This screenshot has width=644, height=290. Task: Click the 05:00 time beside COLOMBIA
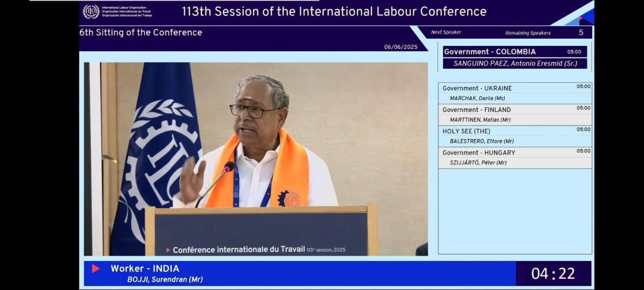(x=574, y=52)
